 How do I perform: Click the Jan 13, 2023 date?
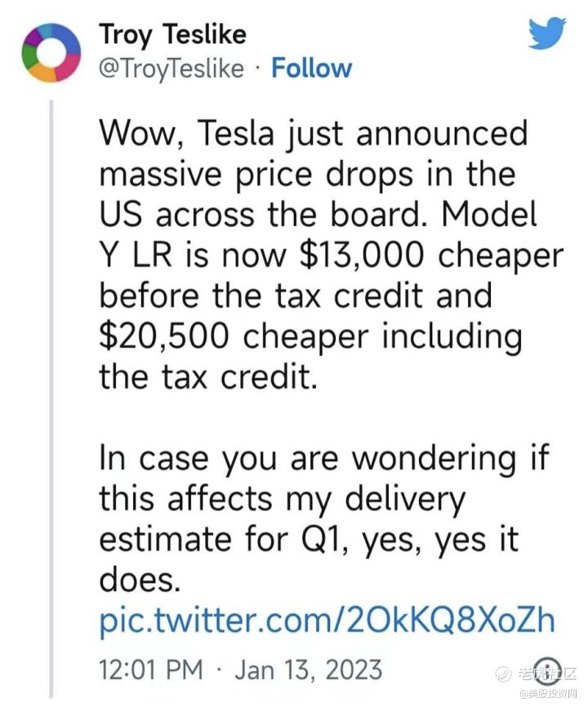pos(309,669)
